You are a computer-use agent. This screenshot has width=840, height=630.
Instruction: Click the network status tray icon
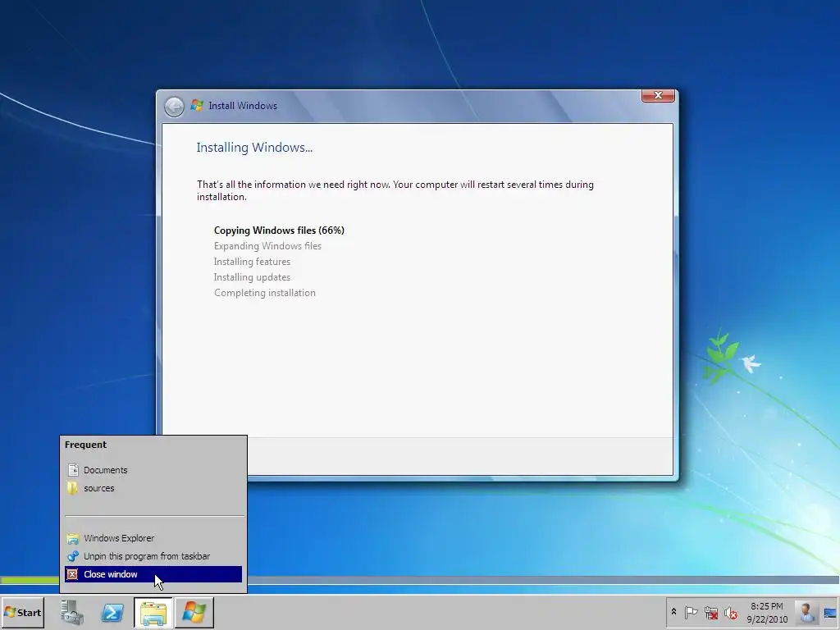[711, 612]
